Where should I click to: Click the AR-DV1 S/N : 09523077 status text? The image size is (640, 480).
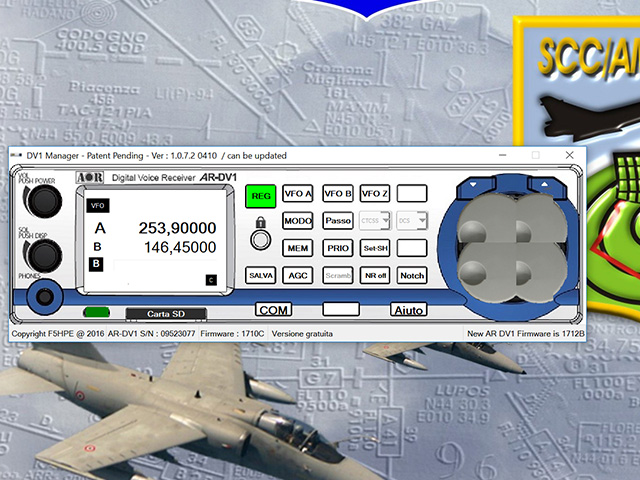(x=151, y=334)
